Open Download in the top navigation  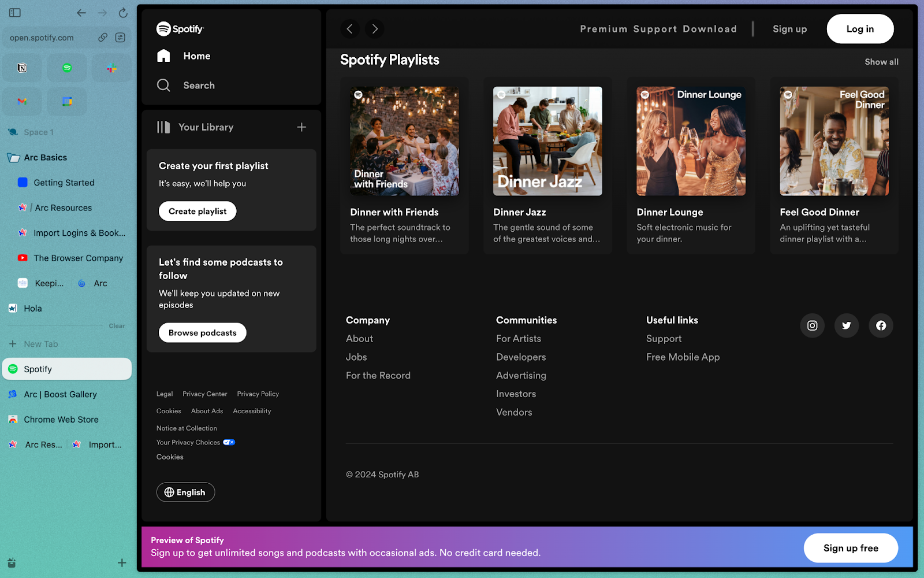tap(710, 29)
